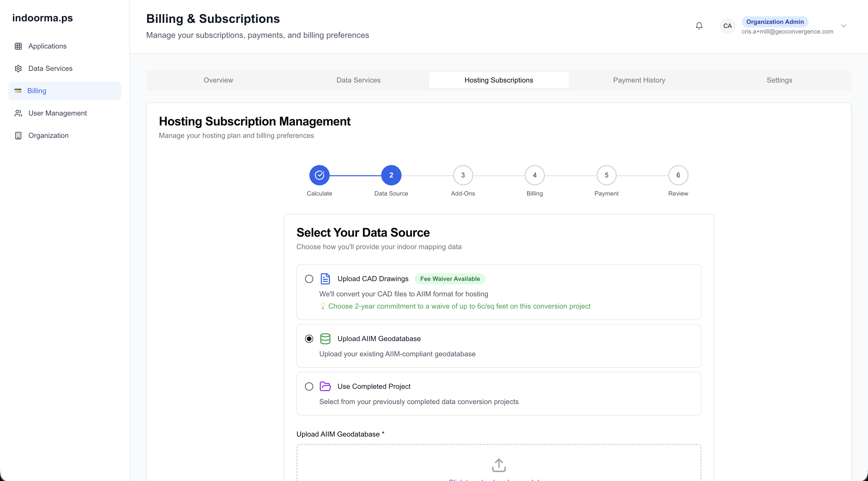This screenshot has height=481, width=868.
Task: Switch to the Data Services tab
Action: point(359,80)
